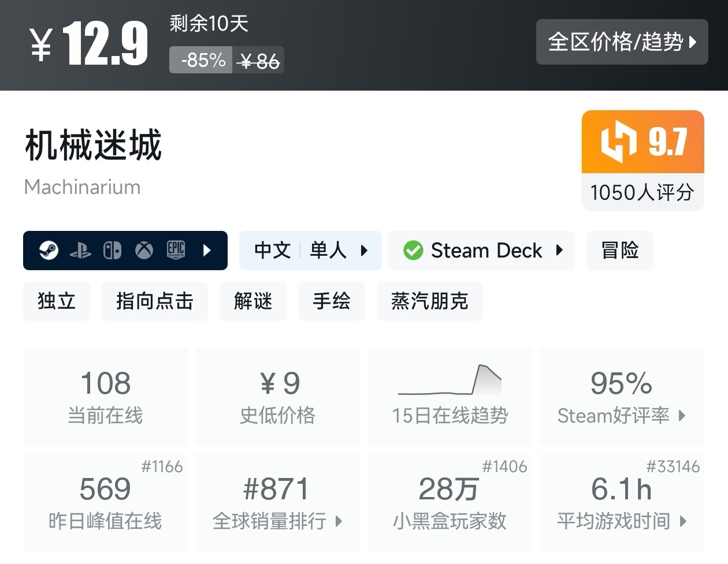This screenshot has height=564, width=728.
Task: Select the 指向点击 tag
Action: pyautogui.click(x=154, y=301)
